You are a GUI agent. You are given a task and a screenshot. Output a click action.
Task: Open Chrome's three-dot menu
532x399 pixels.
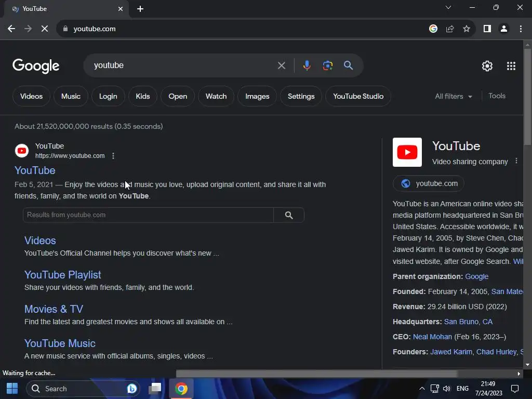pos(521,29)
